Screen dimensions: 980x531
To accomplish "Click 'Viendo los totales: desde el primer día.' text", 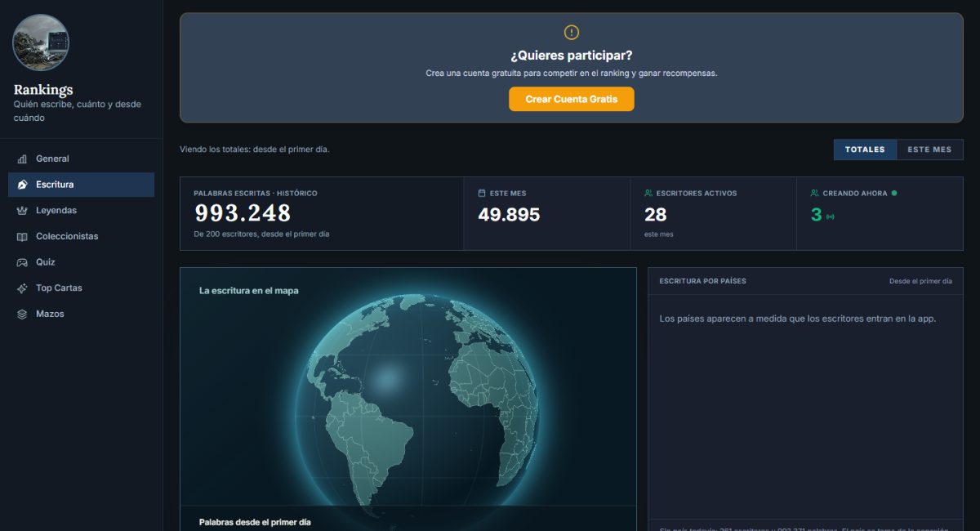I will click(255, 149).
